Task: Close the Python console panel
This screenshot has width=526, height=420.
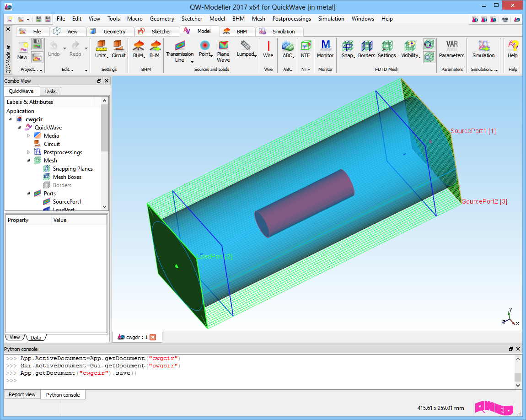Action: [518, 349]
